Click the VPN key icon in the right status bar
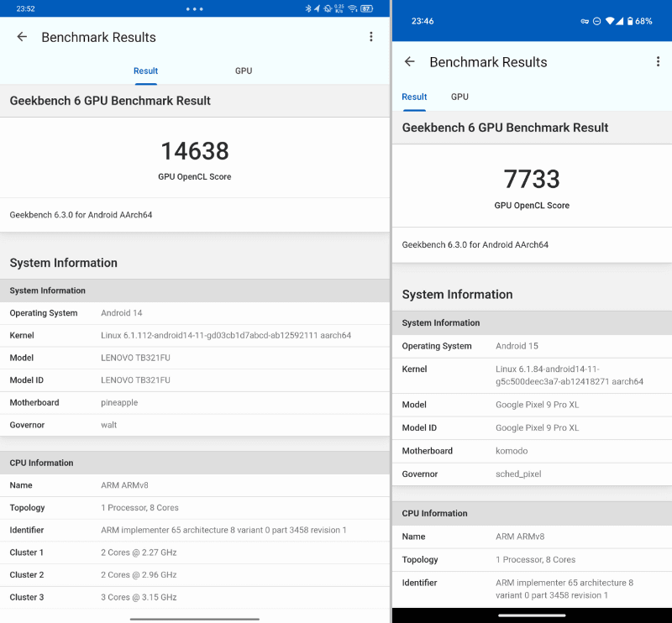 coord(585,21)
